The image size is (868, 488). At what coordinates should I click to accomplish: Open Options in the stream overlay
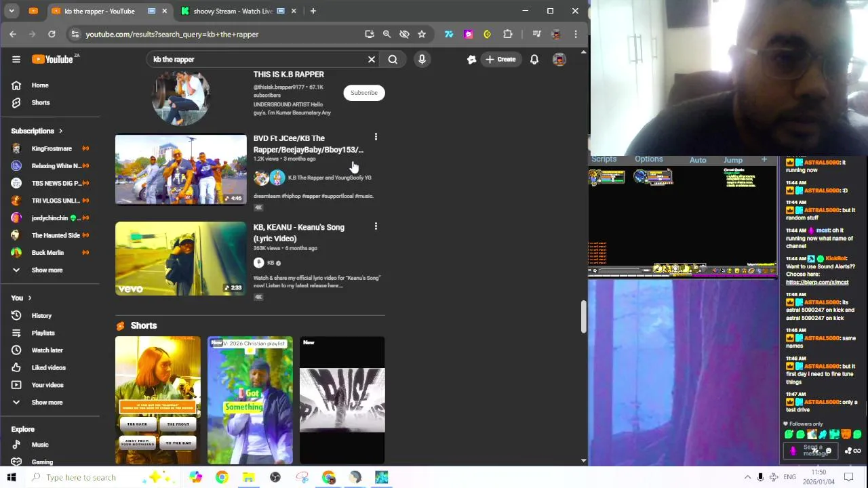[649, 159]
